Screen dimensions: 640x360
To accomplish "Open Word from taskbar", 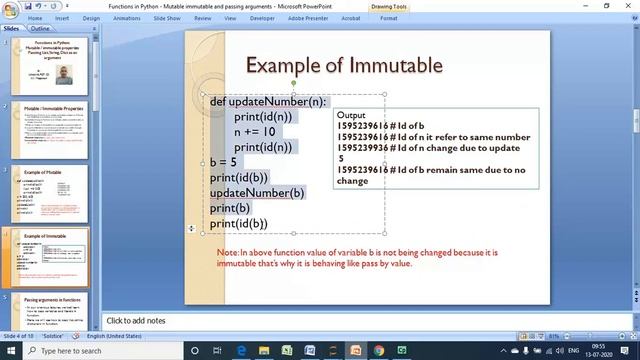I will pyautogui.click(x=310, y=351).
